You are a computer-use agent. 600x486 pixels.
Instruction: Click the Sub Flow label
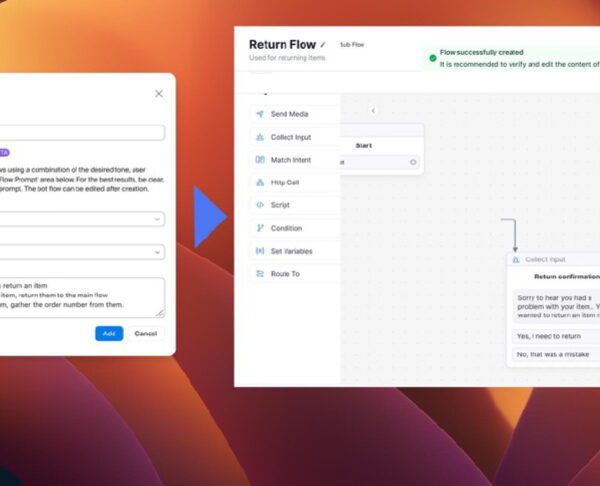352,45
